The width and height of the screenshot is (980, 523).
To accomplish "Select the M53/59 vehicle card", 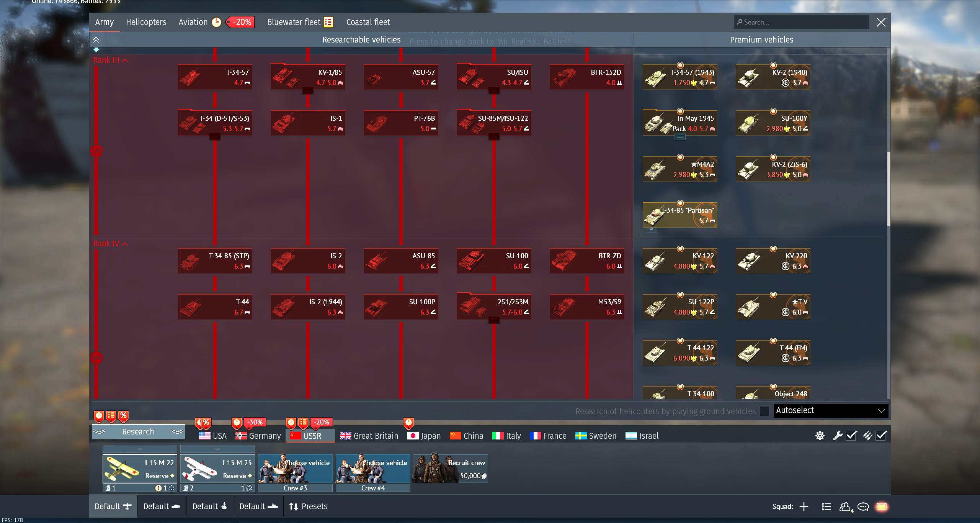I will click(587, 307).
